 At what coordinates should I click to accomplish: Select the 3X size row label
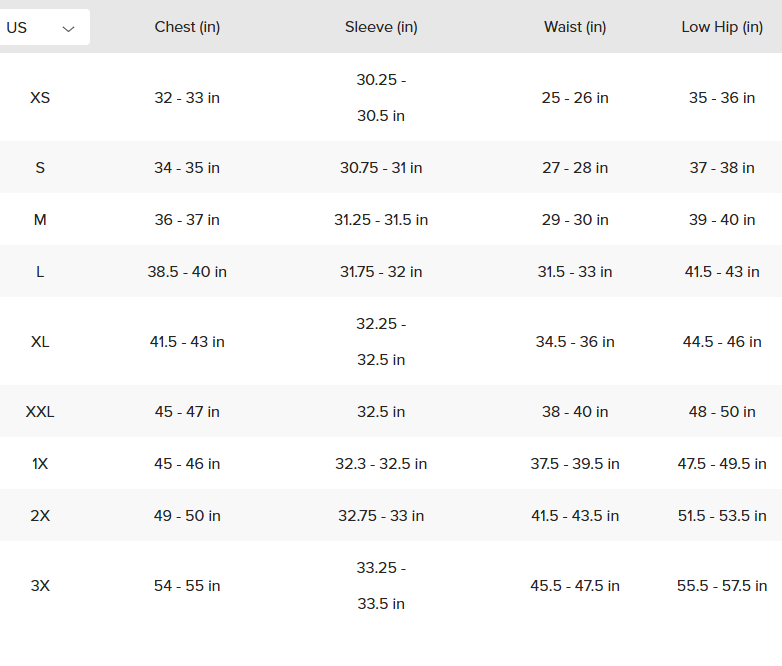click(x=40, y=585)
